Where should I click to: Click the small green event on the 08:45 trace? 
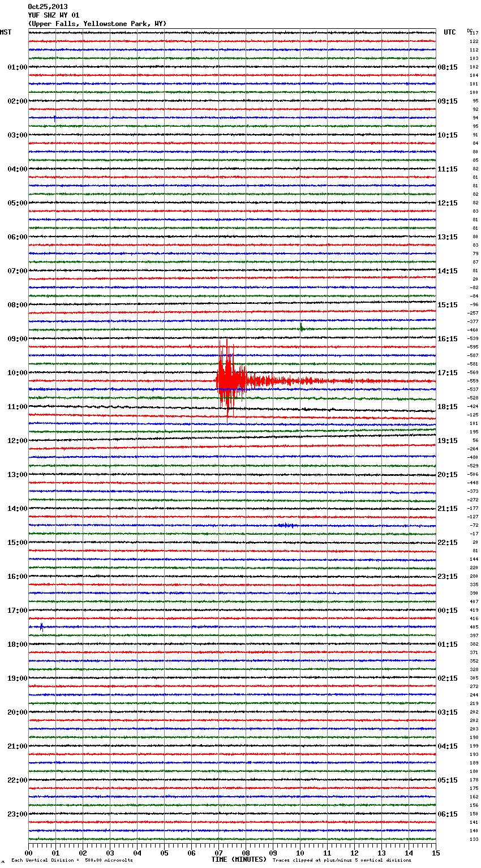[302, 327]
